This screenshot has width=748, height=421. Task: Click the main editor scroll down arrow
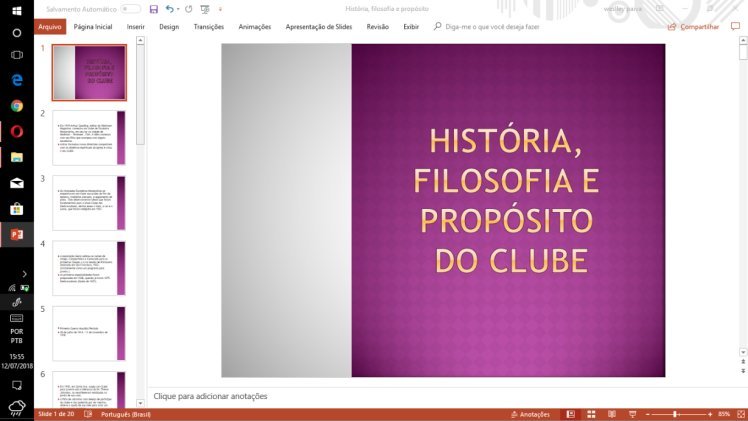pos(743,352)
